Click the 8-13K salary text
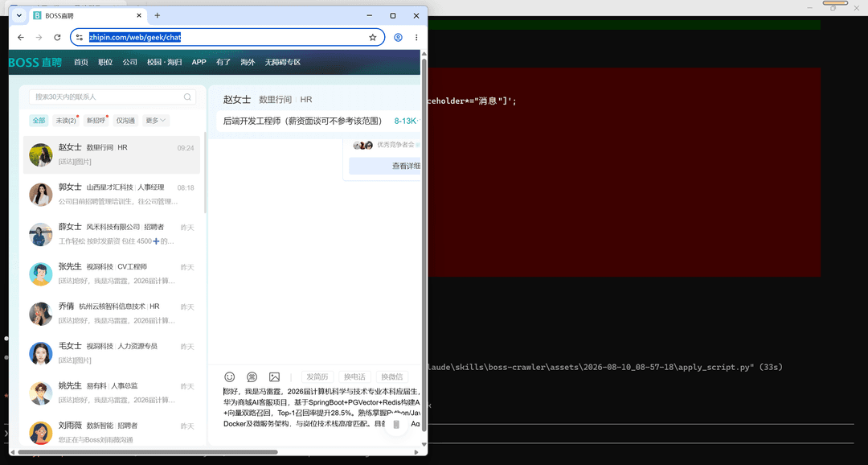 coord(406,121)
